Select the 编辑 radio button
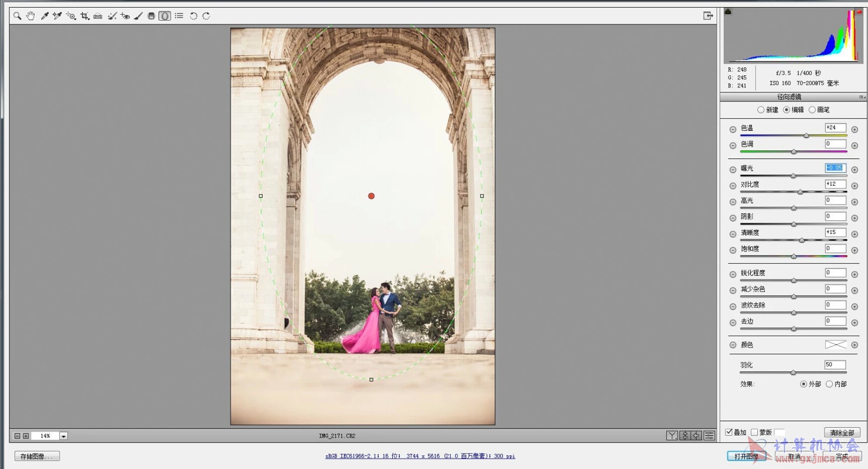This screenshot has height=469, width=868. (x=786, y=110)
